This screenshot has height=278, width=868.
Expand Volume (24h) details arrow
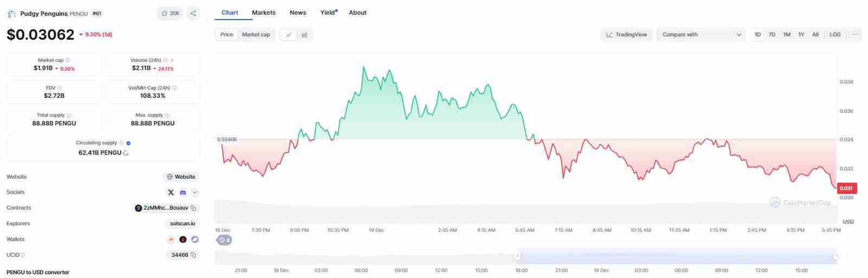[172, 60]
